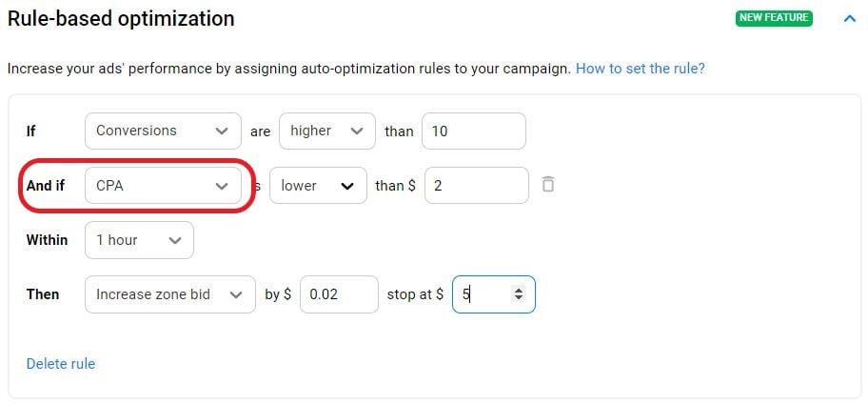The height and width of the screenshot is (404, 868).
Task: Click the chevron arrow in the 1 hour dropdown
Action: point(175,240)
